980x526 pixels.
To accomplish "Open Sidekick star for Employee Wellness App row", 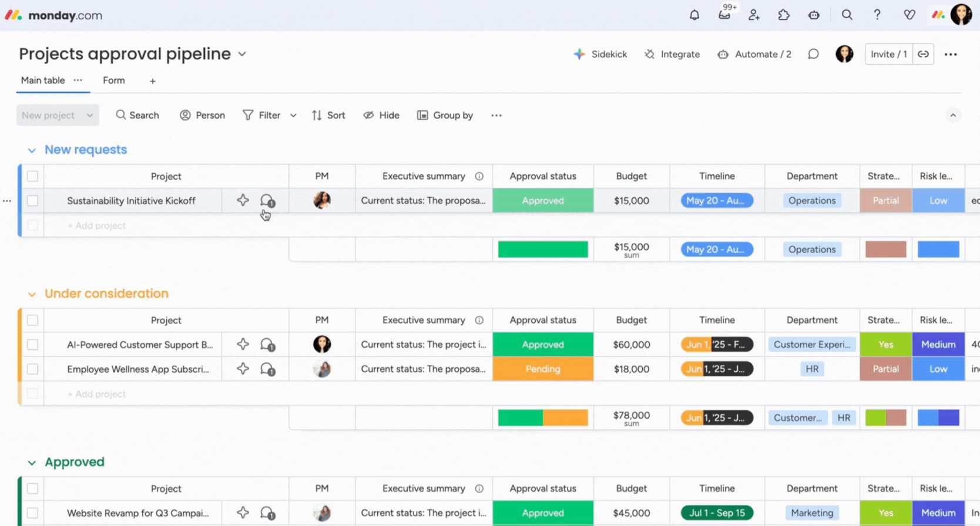I will [243, 369].
